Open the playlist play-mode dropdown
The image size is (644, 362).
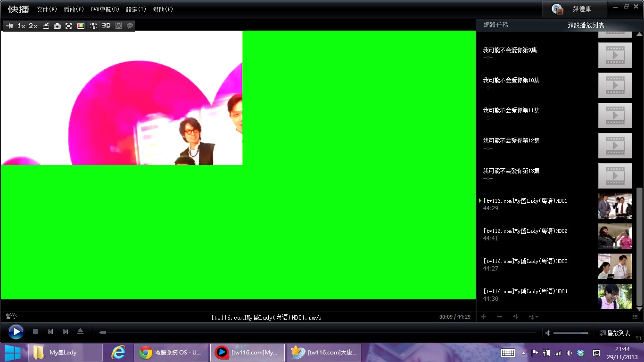pos(533,317)
